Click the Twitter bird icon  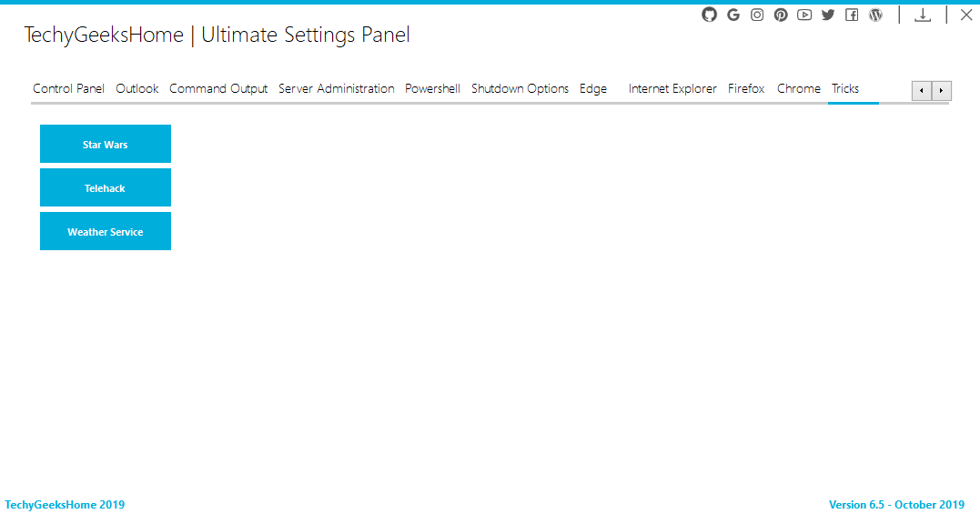click(x=828, y=15)
